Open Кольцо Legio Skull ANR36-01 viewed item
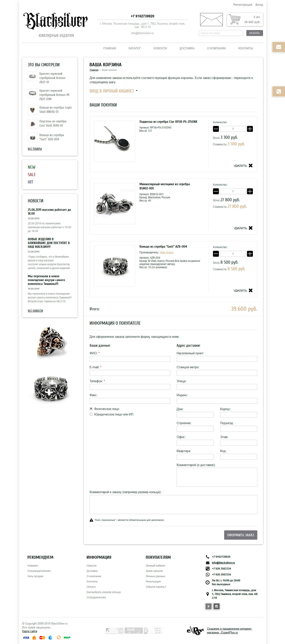 click(50, 110)
